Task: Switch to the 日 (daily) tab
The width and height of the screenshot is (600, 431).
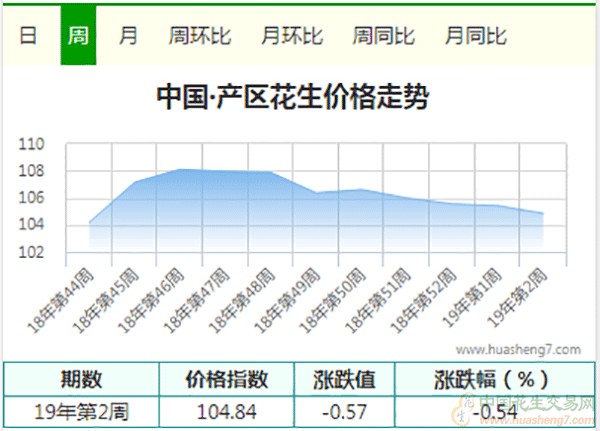Action: 29,36
